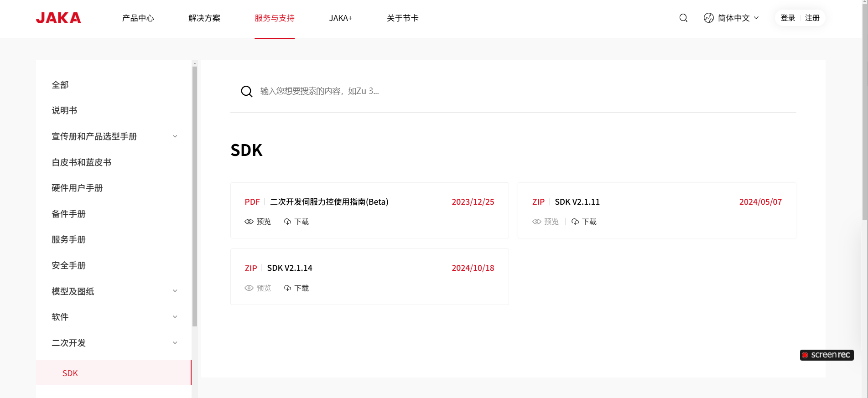
Task: Click the 注册 register link
Action: pos(812,18)
